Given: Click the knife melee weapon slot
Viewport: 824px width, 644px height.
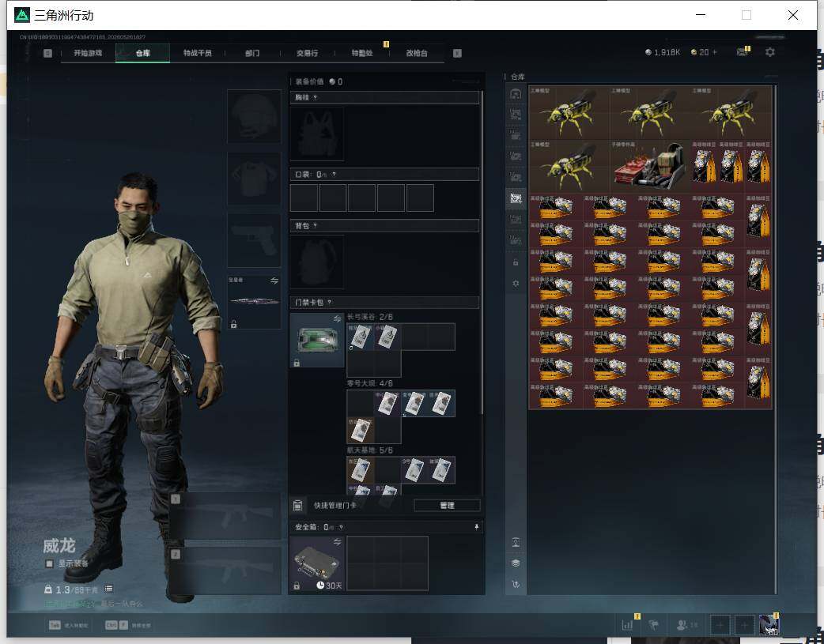Looking at the screenshot, I should 254,302.
